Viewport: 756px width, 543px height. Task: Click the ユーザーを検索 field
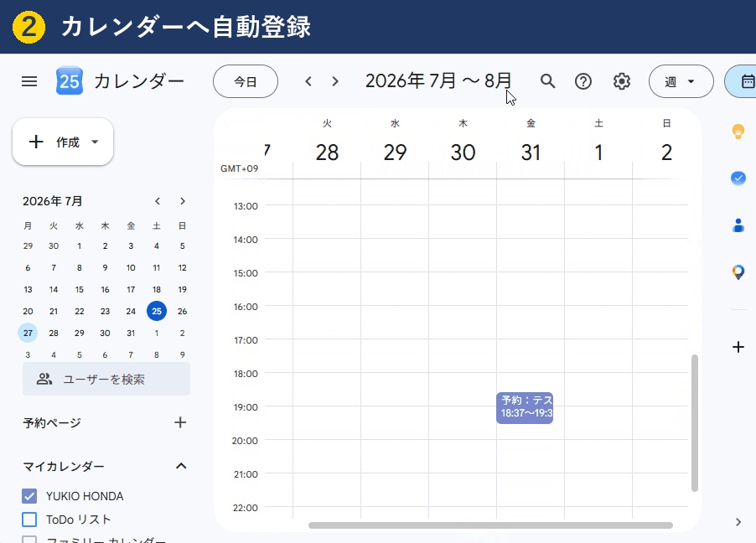pyautogui.click(x=106, y=379)
